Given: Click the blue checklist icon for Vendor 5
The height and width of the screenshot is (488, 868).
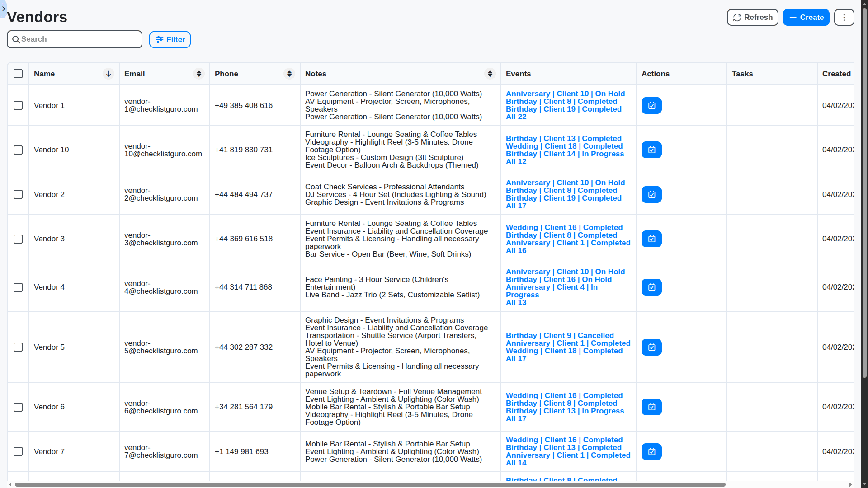Looking at the screenshot, I should point(651,347).
